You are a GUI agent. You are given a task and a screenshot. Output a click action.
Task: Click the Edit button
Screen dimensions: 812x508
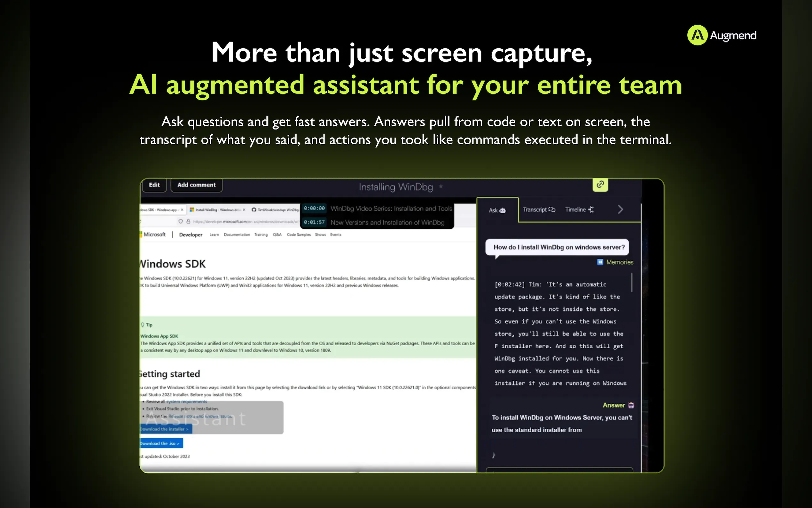[x=154, y=185]
